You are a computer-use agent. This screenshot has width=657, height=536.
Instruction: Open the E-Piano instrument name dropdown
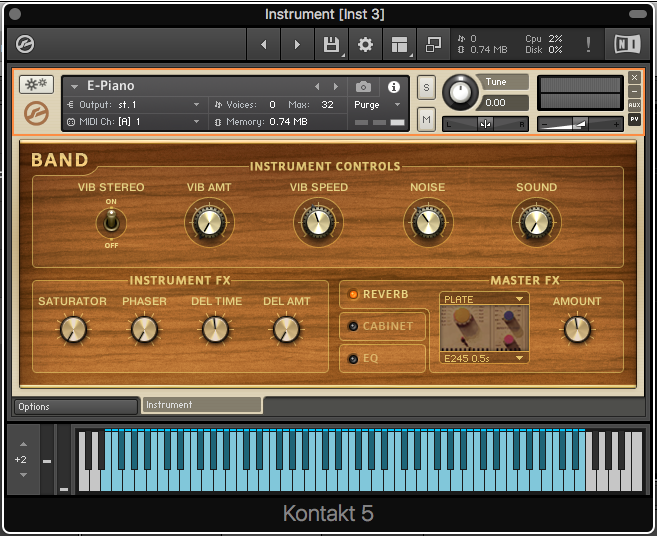(75, 87)
